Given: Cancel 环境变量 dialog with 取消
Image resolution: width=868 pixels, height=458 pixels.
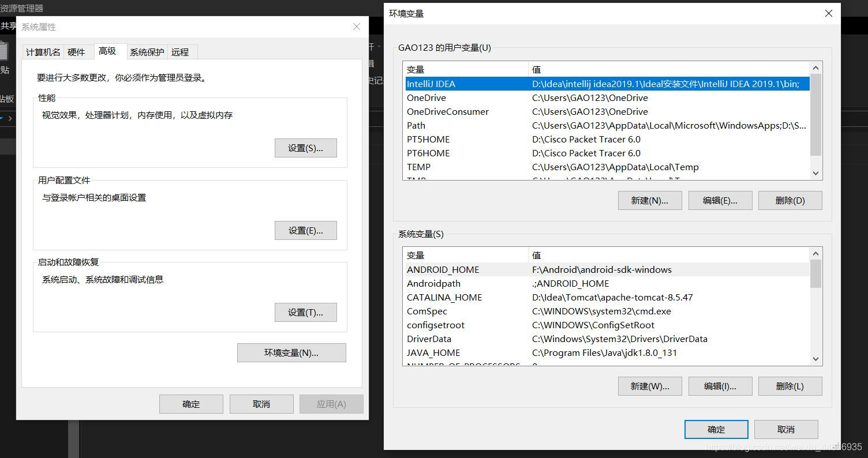Looking at the screenshot, I should tap(786, 429).
